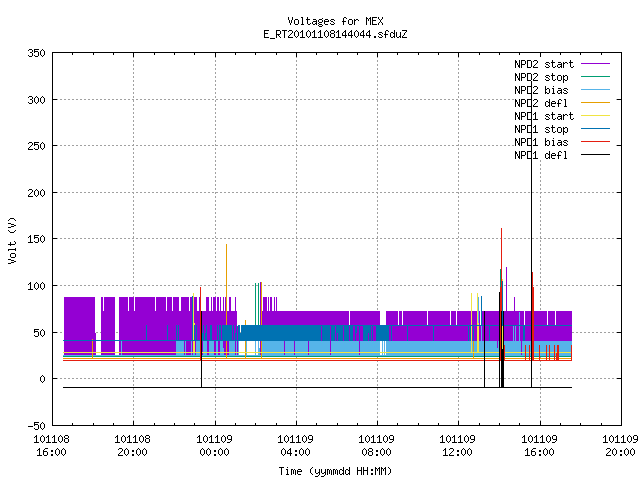
Task: Click the '101109 20:00' x-axis tick label
Action: click(620, 446)
